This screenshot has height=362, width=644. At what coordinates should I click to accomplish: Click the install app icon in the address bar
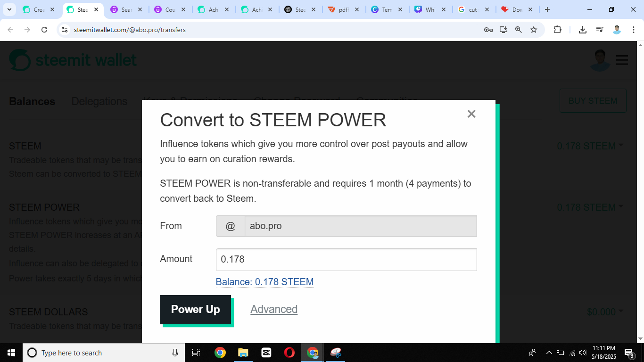504,30
